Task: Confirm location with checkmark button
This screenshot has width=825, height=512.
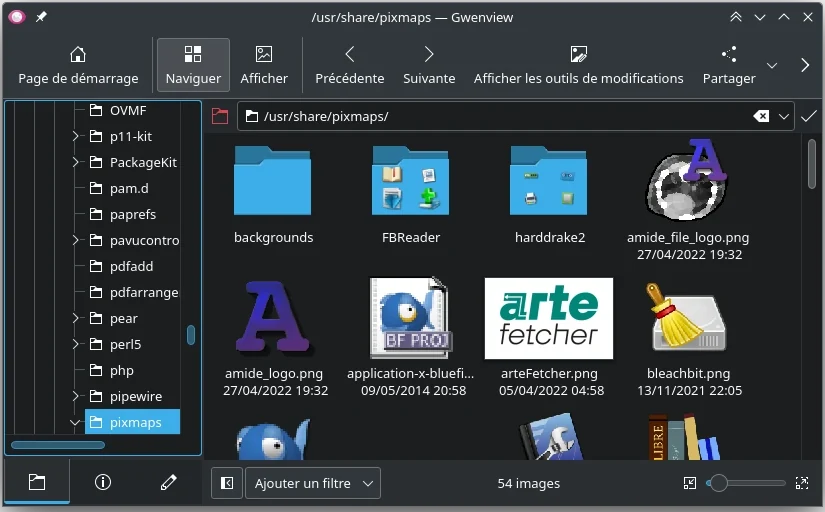Action: (809, 116)
